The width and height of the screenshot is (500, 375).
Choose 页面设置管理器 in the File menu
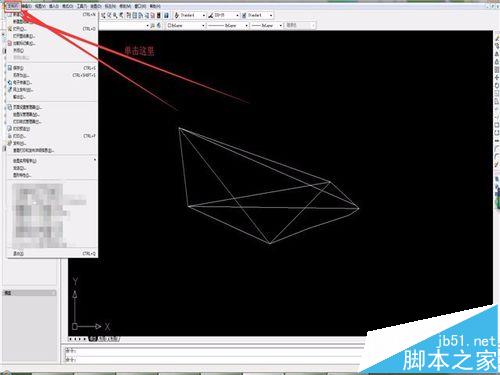tap(52, 107)
